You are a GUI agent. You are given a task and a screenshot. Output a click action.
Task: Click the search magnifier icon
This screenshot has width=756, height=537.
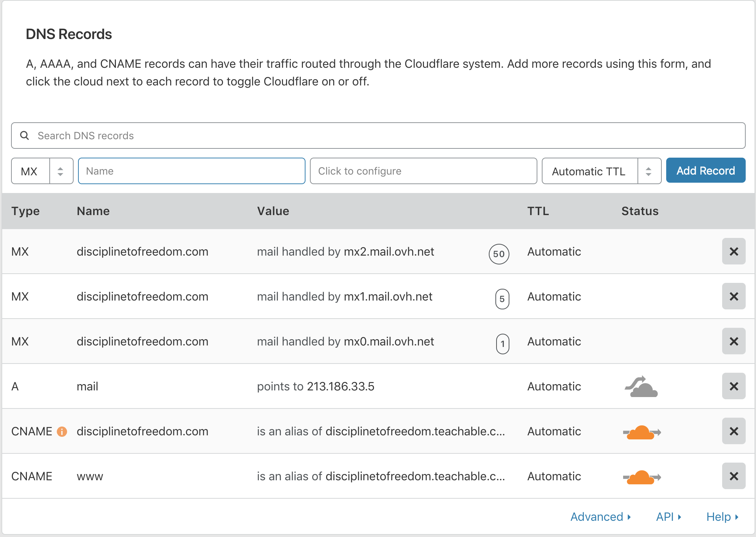coord(25,136)
